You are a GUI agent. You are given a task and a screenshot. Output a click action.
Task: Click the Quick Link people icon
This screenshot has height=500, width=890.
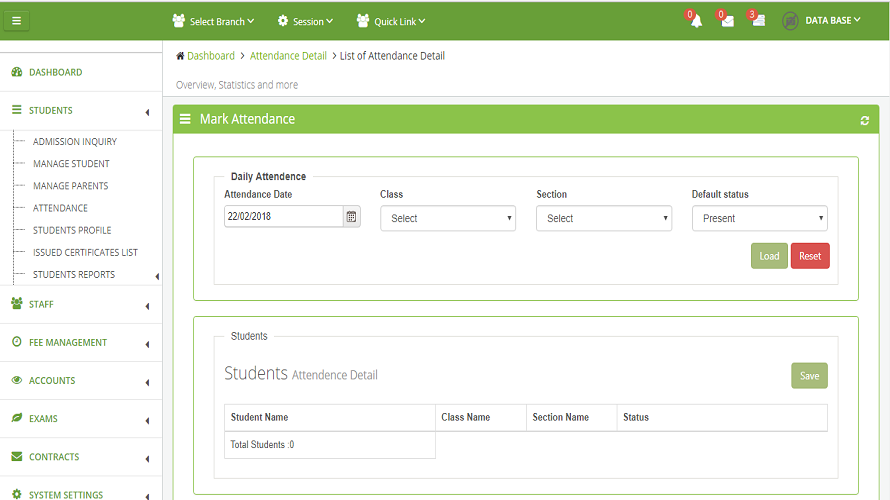pos(363,21)
